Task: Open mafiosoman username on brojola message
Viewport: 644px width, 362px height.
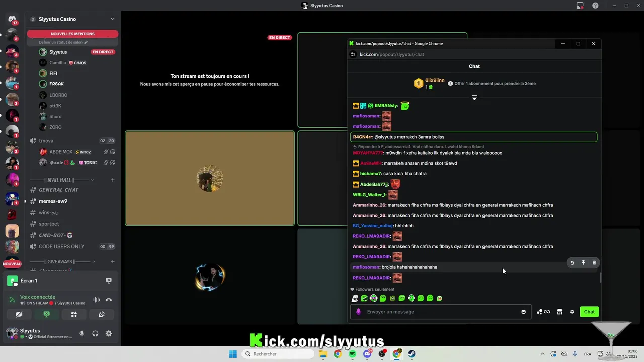Action: coord(366,267)
